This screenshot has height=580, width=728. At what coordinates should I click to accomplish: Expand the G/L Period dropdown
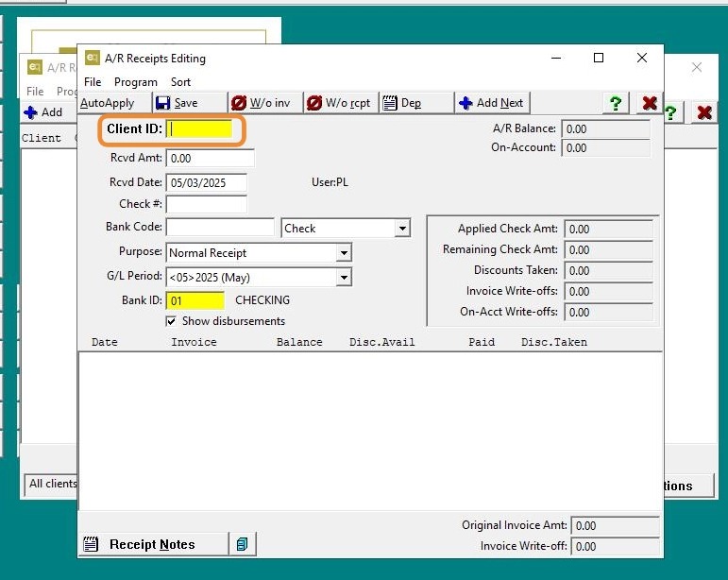(x=344, y=277)
